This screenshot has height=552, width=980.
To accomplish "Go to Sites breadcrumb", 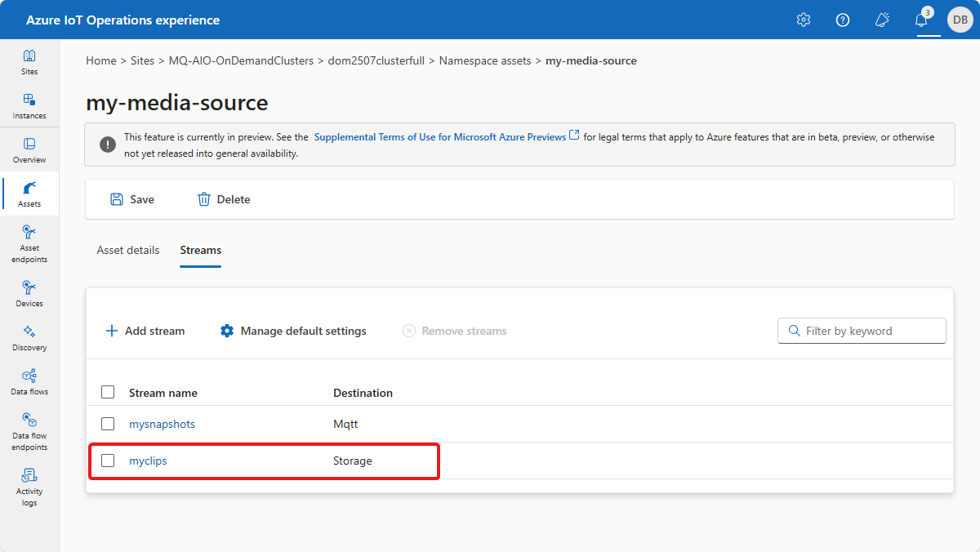I will point(143,60).
